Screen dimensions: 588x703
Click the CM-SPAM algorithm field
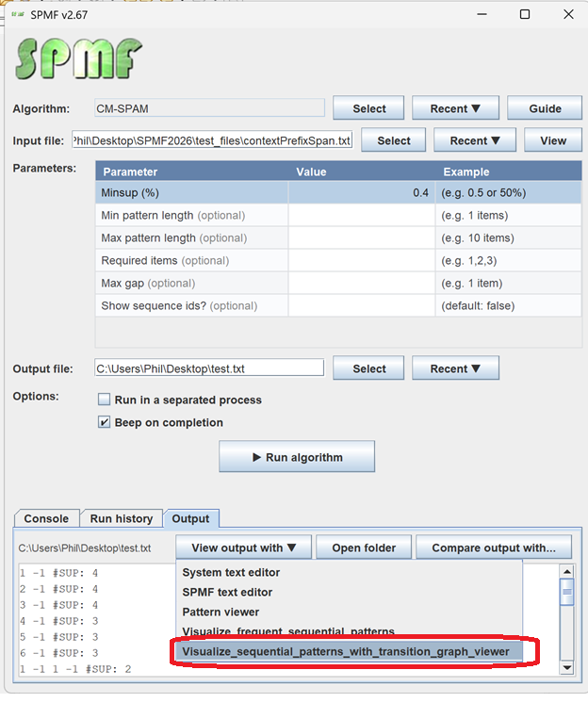(x=209, y=108)
